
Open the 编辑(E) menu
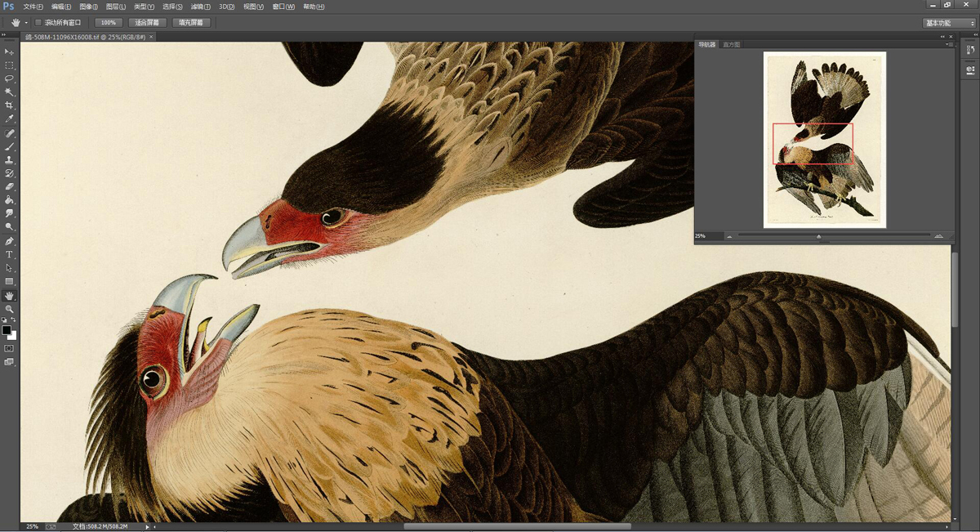coord(61,7)
